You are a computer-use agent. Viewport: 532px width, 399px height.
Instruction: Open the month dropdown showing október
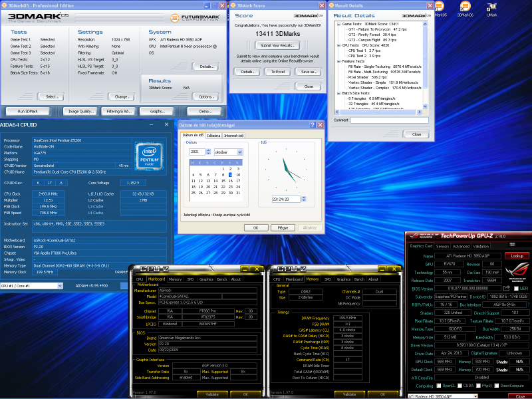[239, 152]
